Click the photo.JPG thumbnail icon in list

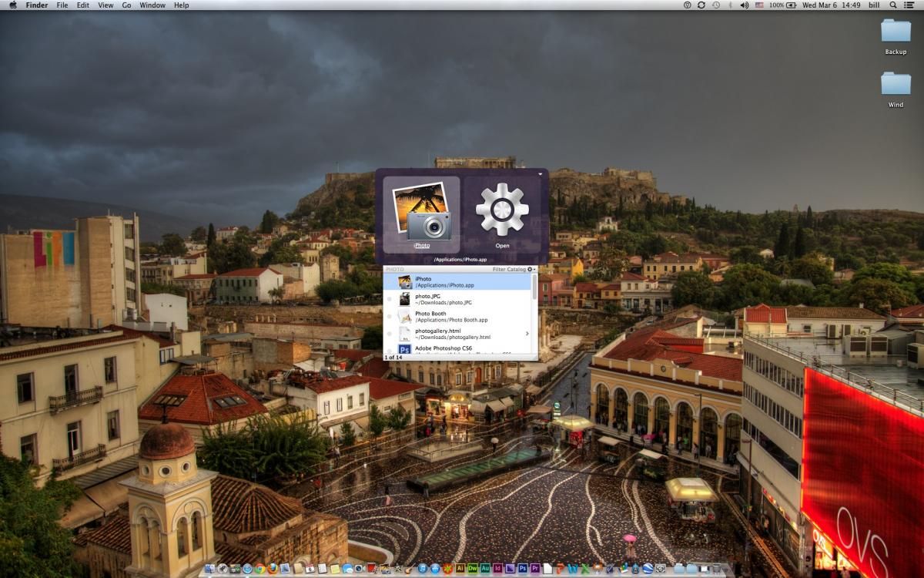point(404,299)
